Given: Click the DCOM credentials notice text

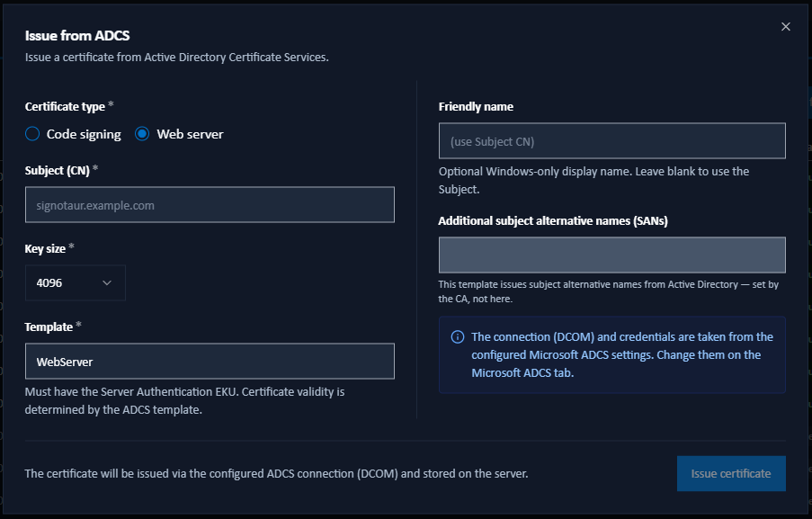Looking at the screenshot, I should [x=622, y=354].
